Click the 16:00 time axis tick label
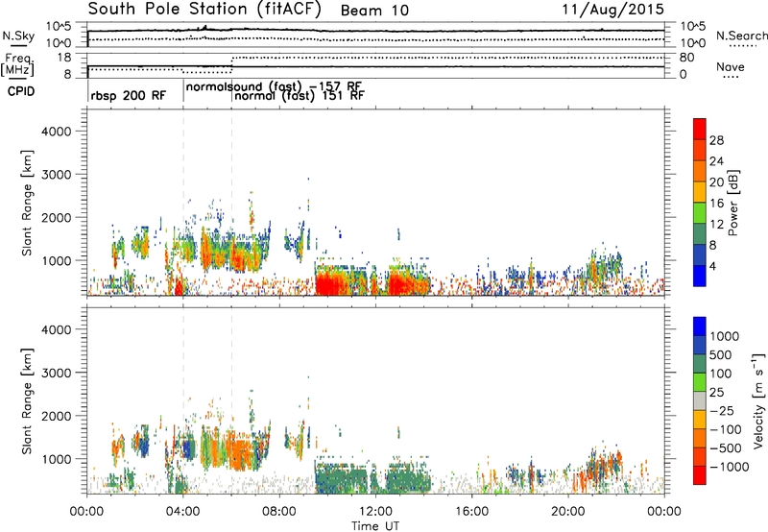Screen dimensions: 768x532 point(471,512)
